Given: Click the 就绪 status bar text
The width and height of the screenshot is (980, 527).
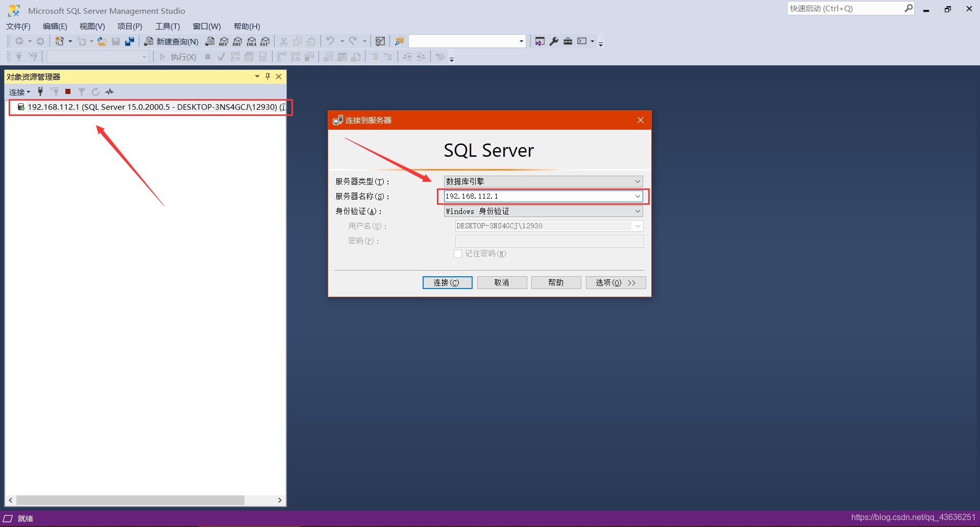Looking at the screenshot, I should point(26,518).
